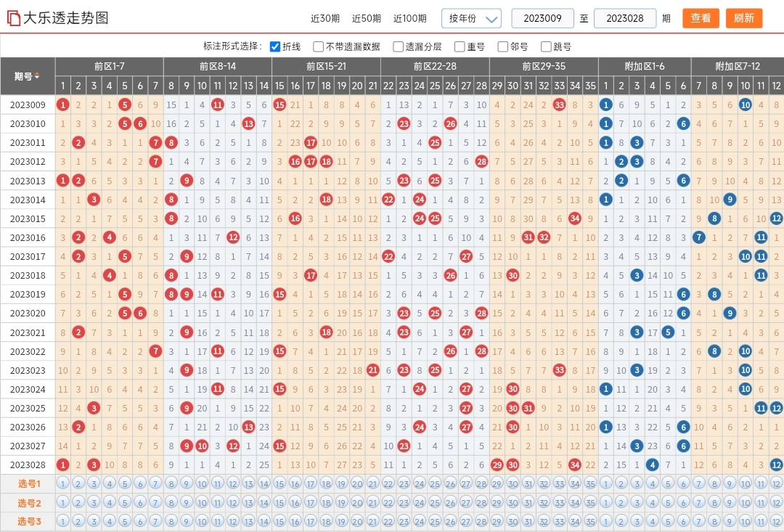
Task: Click the orange 刷新 button
Action: (744, 18)
